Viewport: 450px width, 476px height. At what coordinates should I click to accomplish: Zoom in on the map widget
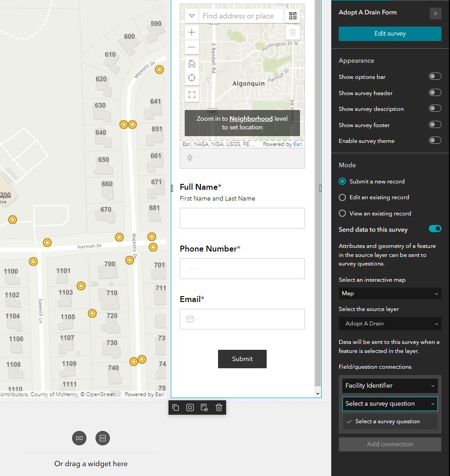(x=191, y=32)
